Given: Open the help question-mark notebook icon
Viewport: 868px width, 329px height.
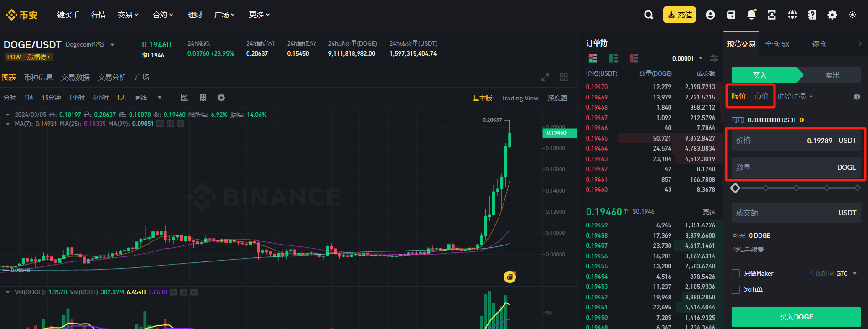Looking at the screenshot, I should [812, 15].
